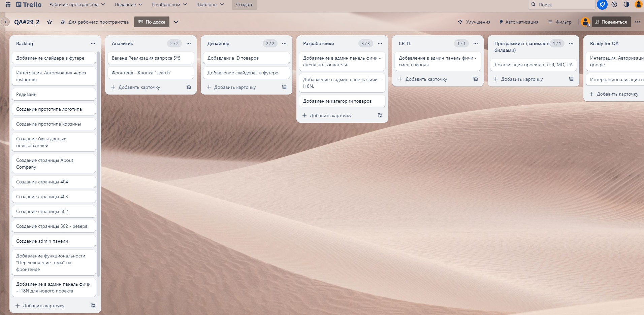644x315 pixels.
Task: Click the template card icon in the CR TL list
Action: (476, 79)
